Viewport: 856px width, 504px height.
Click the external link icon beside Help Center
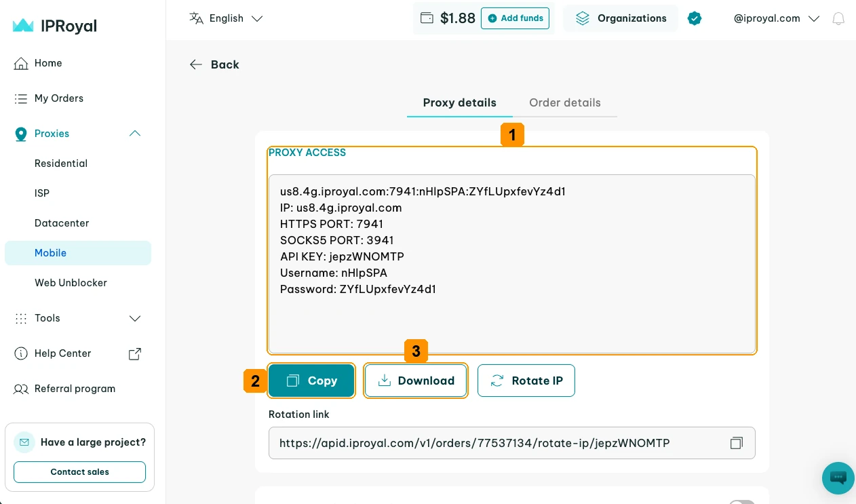(x=135, y=353)
